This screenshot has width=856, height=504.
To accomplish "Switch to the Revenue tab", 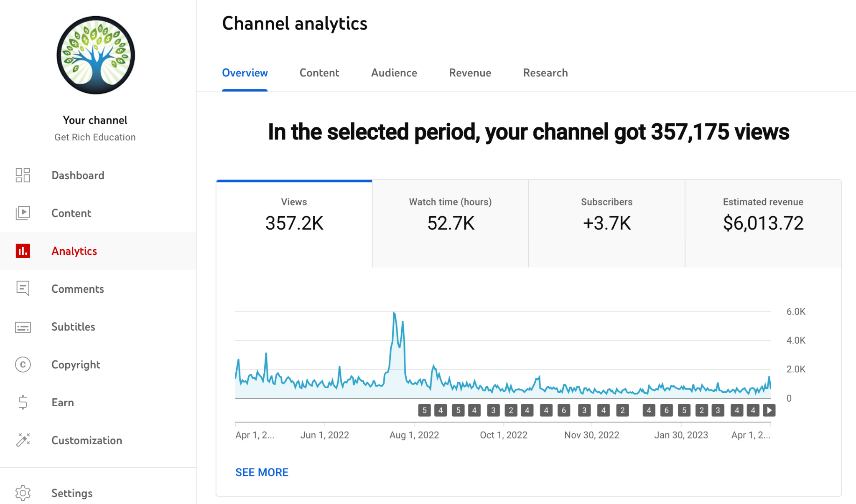I will (x=470, y=73).
